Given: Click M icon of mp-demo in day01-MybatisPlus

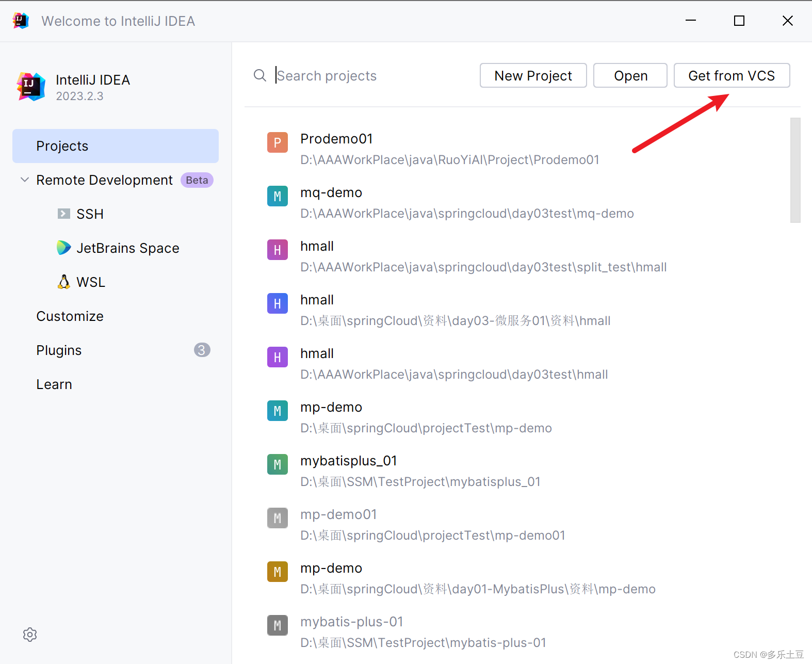Looking at the screenshot, I should click(x=278, y=572).
